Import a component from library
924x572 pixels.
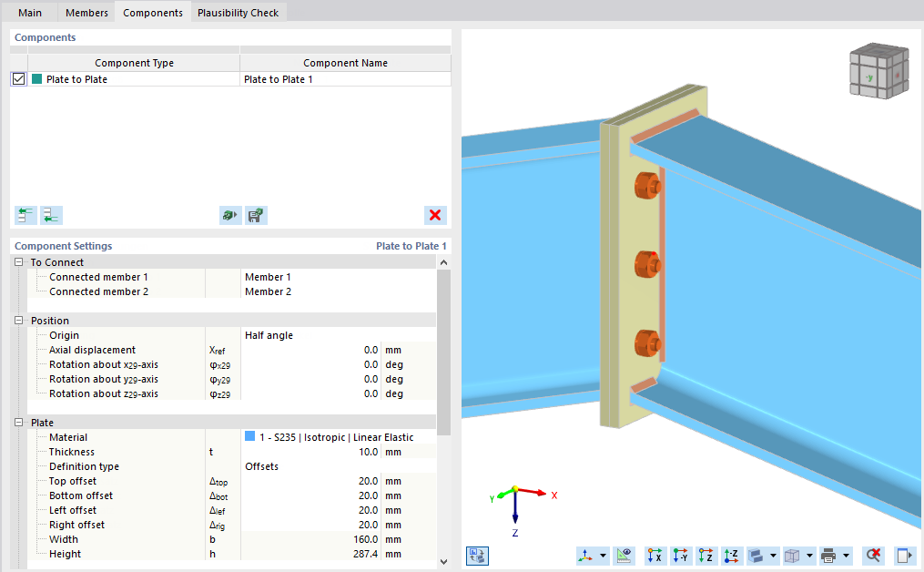tap(230, 215)
